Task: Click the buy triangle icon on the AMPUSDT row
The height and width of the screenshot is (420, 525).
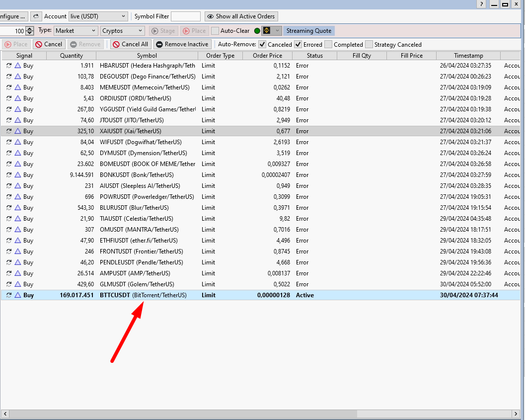Action: point(18,274)
